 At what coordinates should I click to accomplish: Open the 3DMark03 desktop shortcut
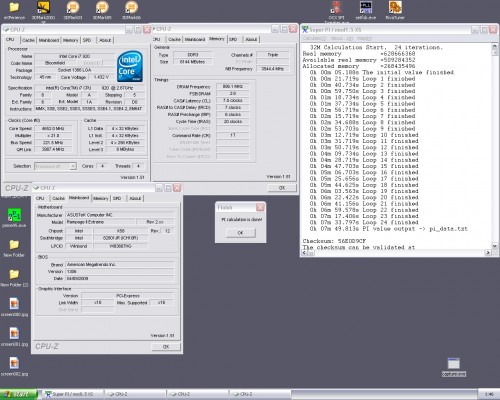(73, 10)
